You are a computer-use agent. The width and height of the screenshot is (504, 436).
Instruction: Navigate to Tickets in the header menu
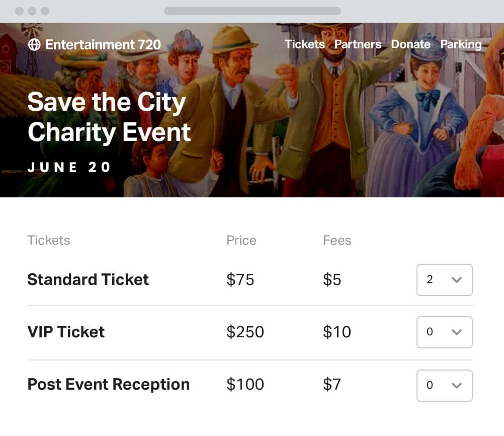pyautogui.click(x=304, y=44)
